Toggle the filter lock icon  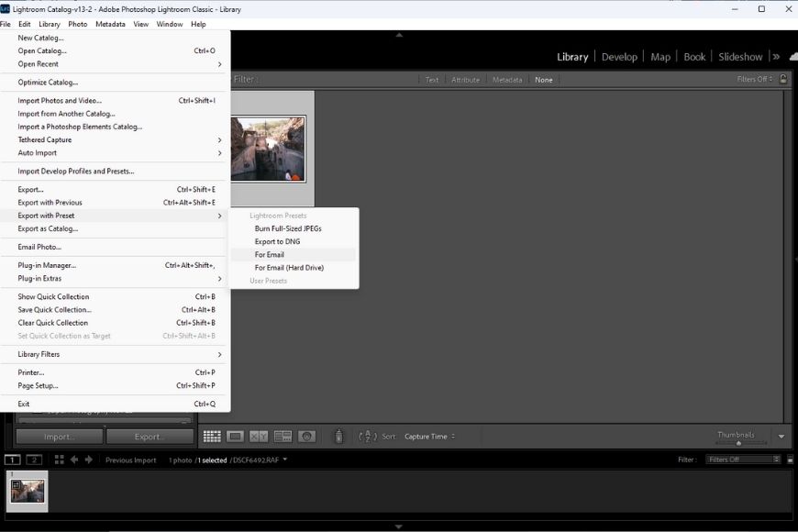click(783, 80)
